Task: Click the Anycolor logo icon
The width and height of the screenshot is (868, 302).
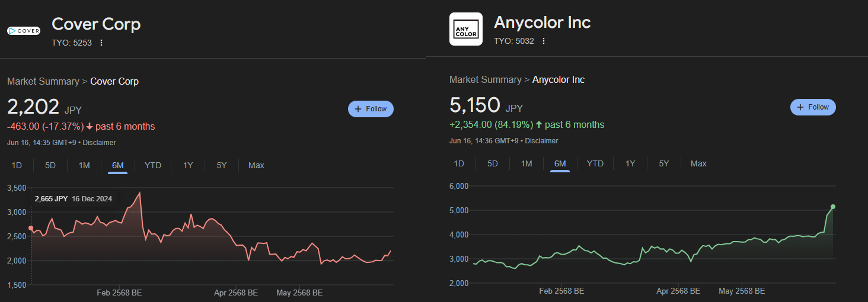Action: click(x=466, y=29)
